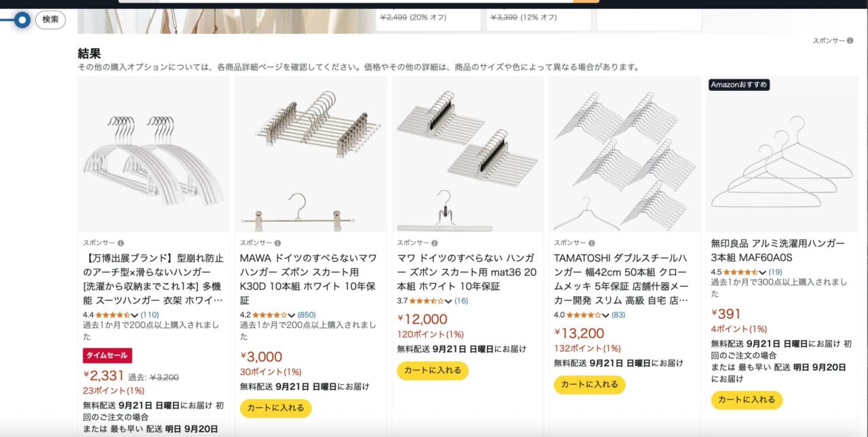
Task: Add the ¥391 MUJI hanger to cart
Action: click(747, 400)
